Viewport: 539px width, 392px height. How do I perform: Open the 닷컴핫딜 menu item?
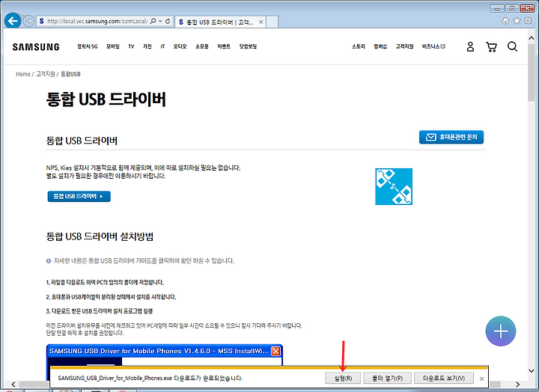(249, 46)
